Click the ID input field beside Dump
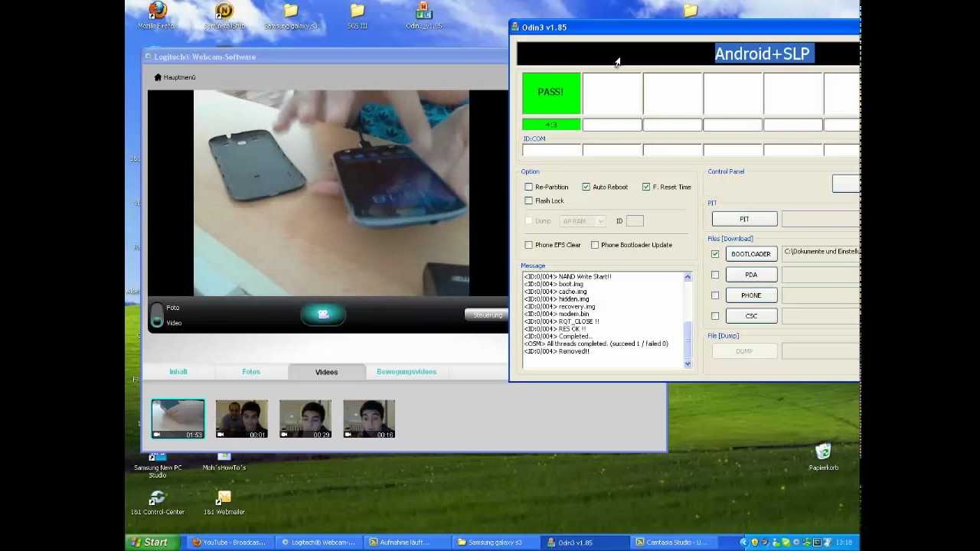 click(635, 221)
